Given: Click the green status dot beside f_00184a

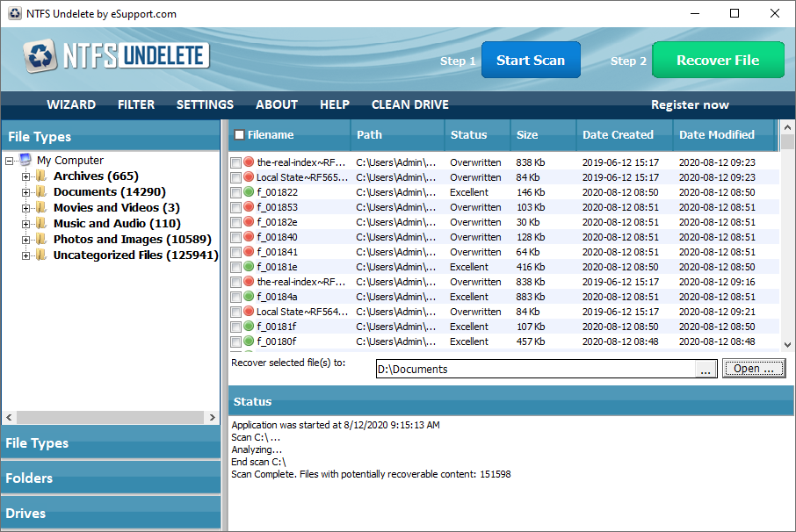Looking at the screenshot, I should click(x=249, y=297).
